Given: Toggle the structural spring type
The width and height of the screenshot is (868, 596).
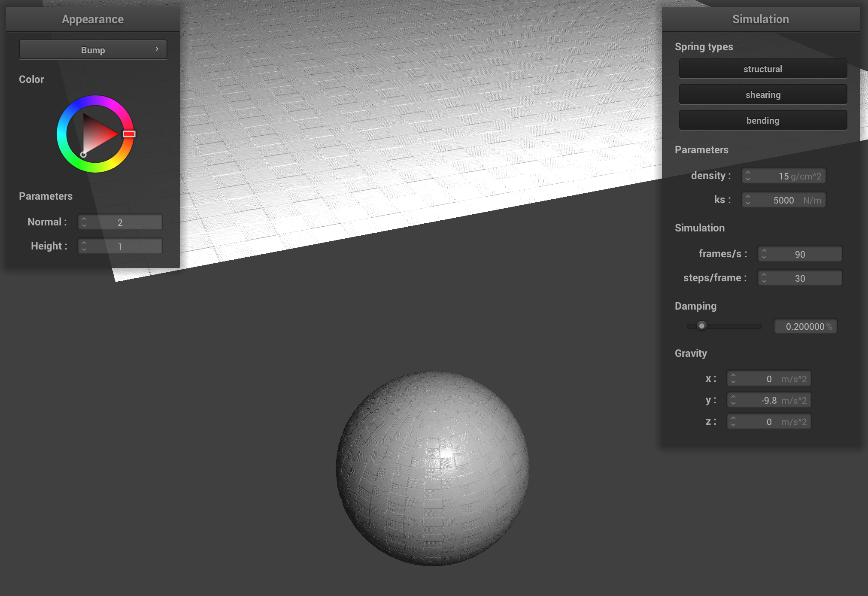Looking at the screenshot, I should pos(762,69).
